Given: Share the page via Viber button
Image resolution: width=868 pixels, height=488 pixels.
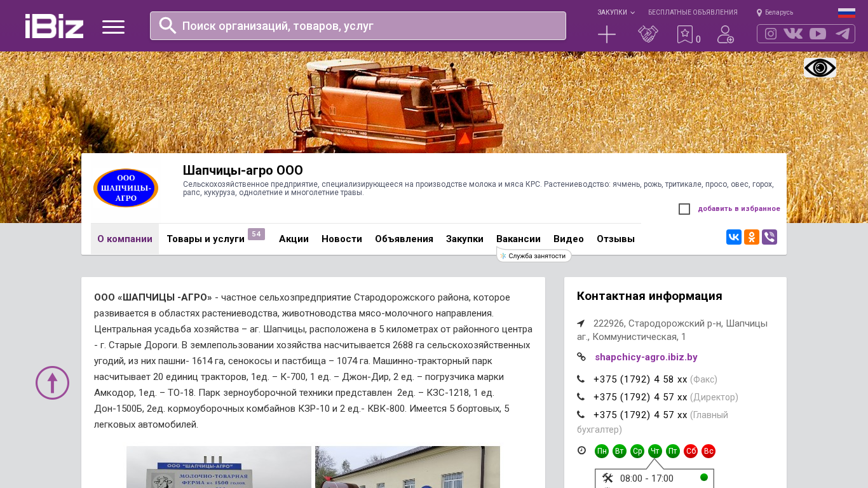Looking at the screenshot, I should coord(770,237).
